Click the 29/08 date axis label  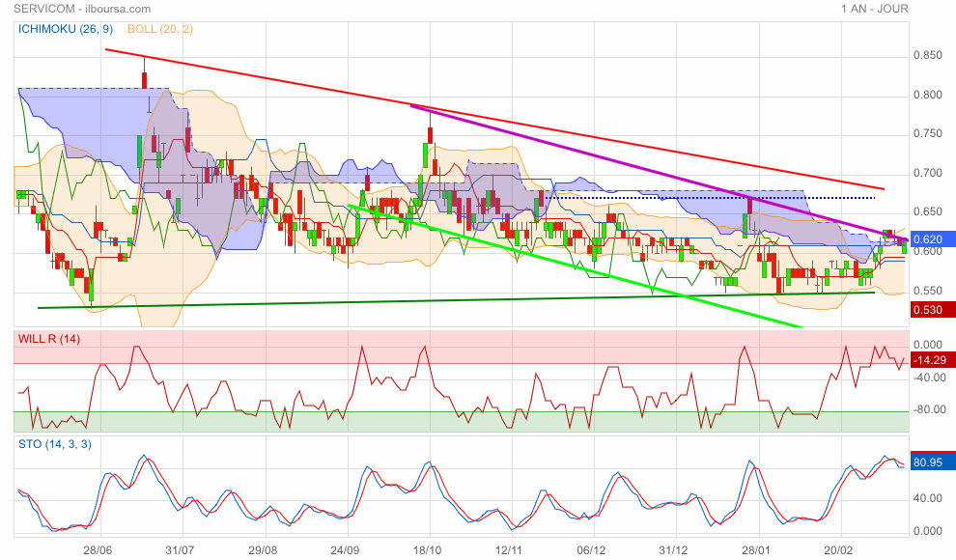click(263, 550)
